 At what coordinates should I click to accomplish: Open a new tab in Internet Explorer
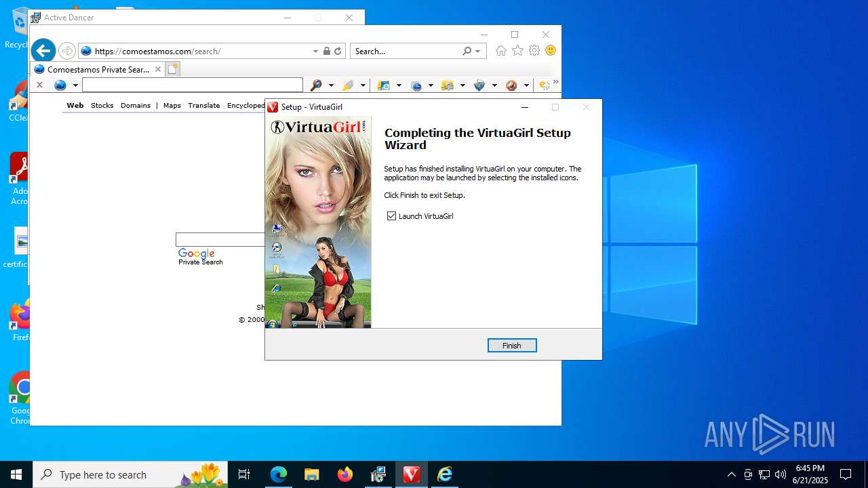point(172,69)
